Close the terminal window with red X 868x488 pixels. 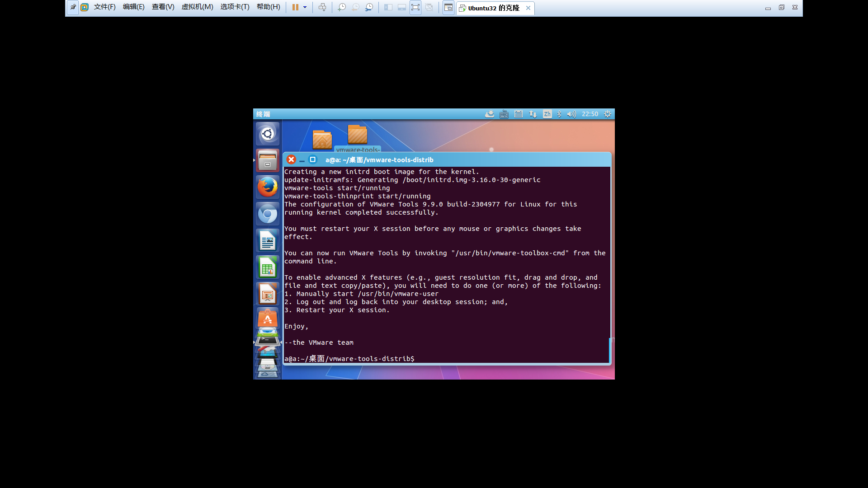pos(291,160)
